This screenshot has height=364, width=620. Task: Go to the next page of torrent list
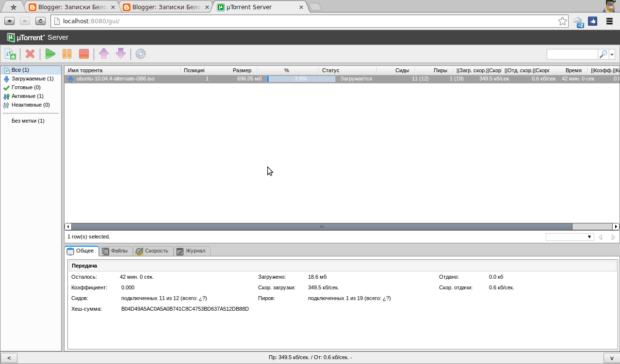click(x=613, y=237)
